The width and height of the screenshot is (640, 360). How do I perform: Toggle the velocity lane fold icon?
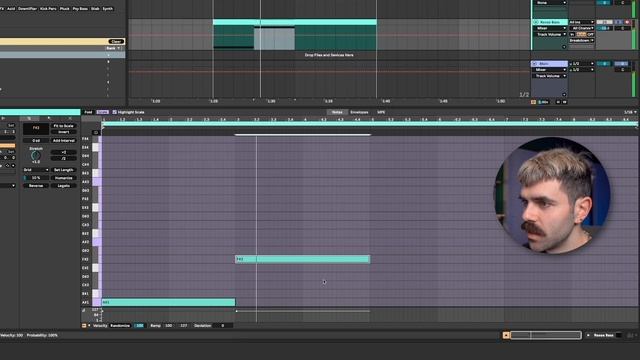84,326
